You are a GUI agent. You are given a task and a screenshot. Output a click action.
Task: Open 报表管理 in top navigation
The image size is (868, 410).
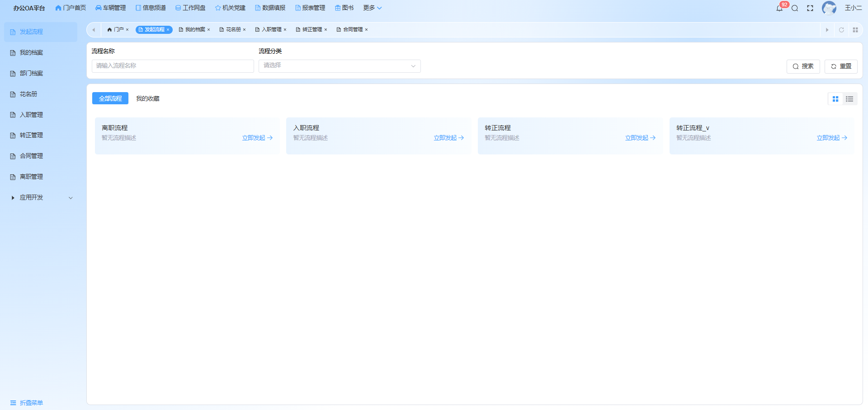[310, 8]
